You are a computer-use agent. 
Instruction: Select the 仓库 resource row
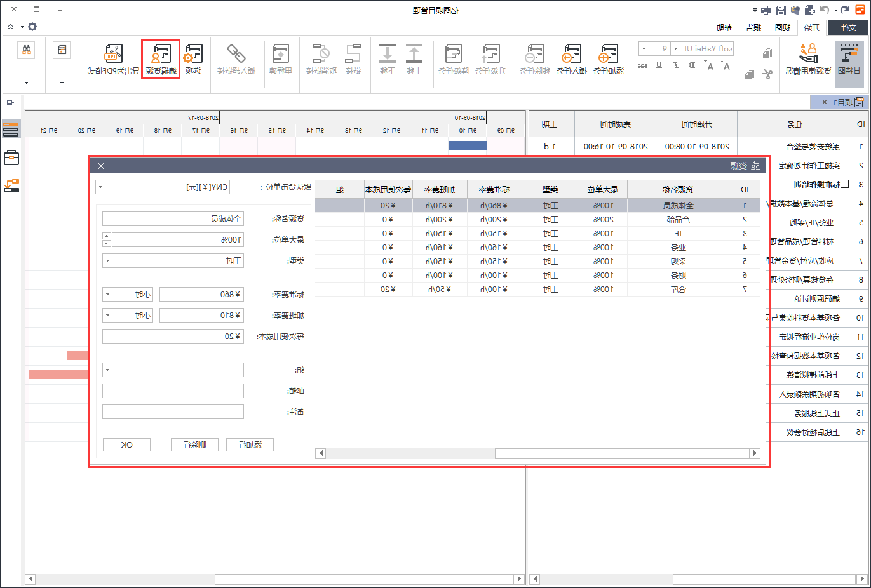click(537, 289)
